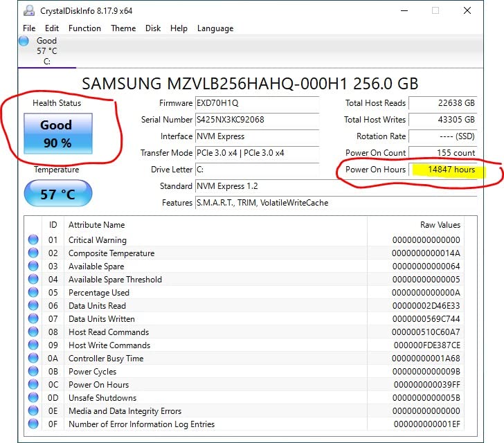
Task: Close the CrystalDiskInfo window
Action: pyautogui.click(x=467, y=10)
